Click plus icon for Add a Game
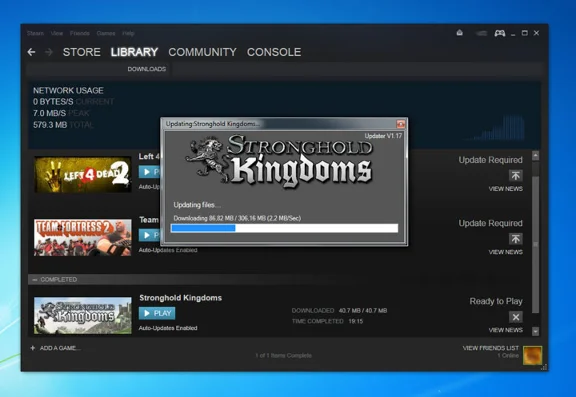Image resolution: width=576 pixels, height=397 pixels. coord(33,348)
